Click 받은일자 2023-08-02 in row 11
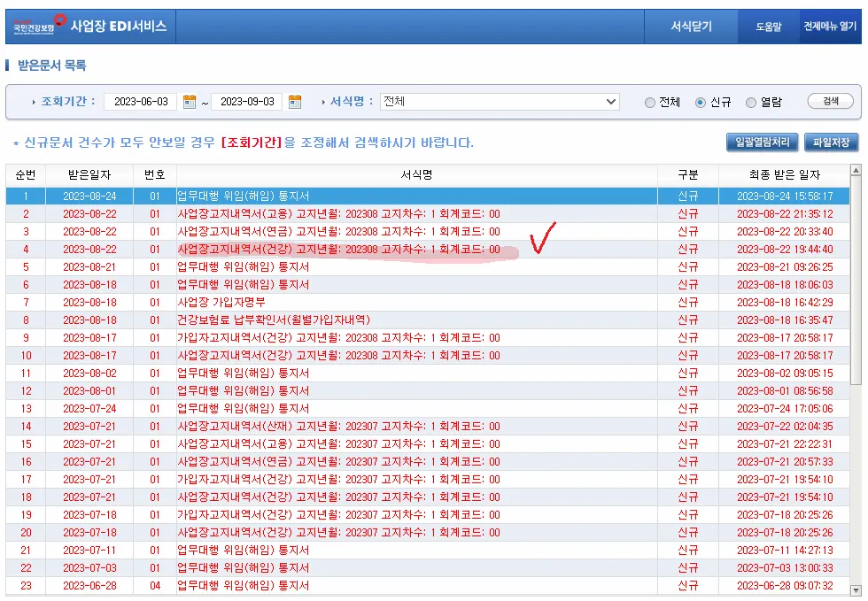 click(89, 373)
